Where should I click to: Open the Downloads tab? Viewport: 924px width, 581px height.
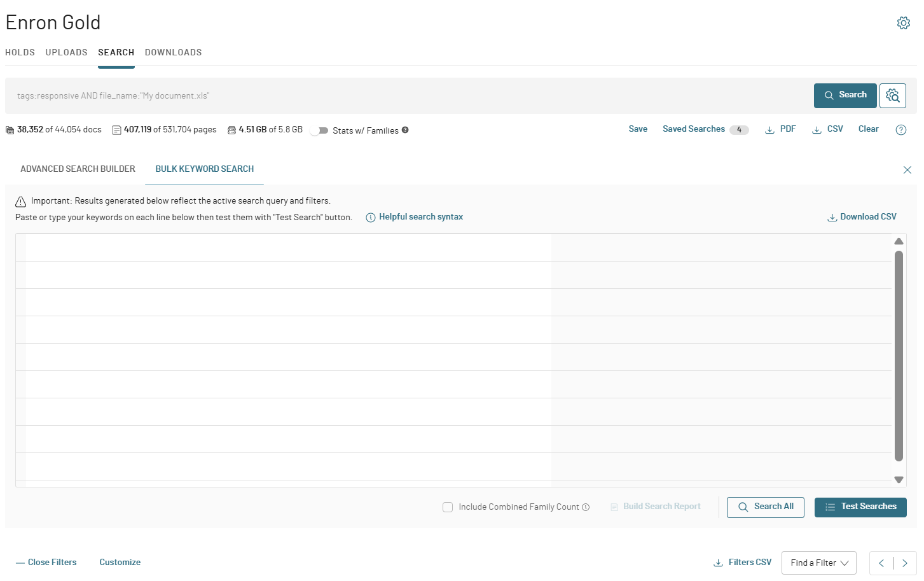pyautogui.click(x=173, y=53)
